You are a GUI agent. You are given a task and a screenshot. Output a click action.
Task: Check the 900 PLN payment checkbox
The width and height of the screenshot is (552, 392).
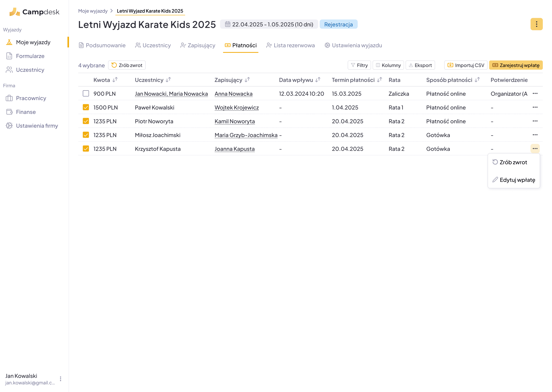[86, 93]
